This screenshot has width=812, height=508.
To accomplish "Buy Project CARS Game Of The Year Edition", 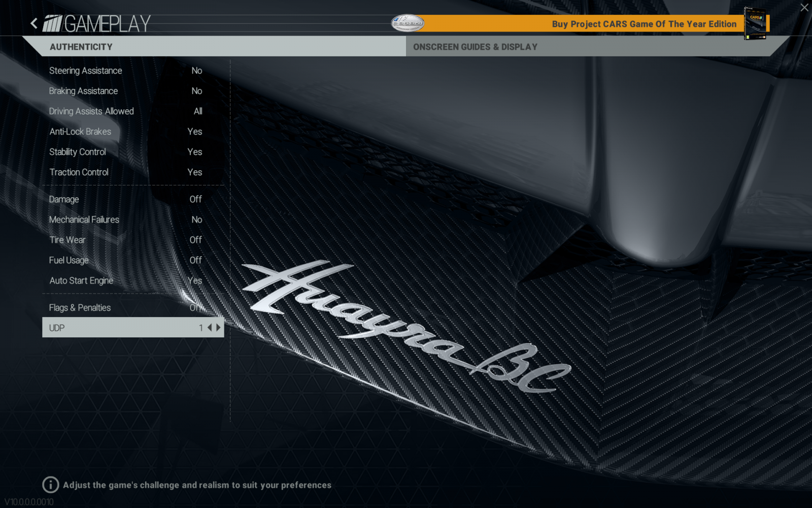I will click(x=644, y=24).
